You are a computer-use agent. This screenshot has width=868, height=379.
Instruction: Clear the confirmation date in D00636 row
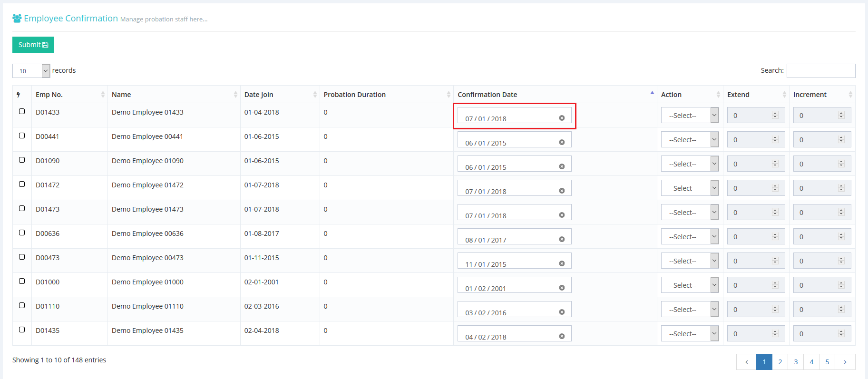click(x=562, y=239)
